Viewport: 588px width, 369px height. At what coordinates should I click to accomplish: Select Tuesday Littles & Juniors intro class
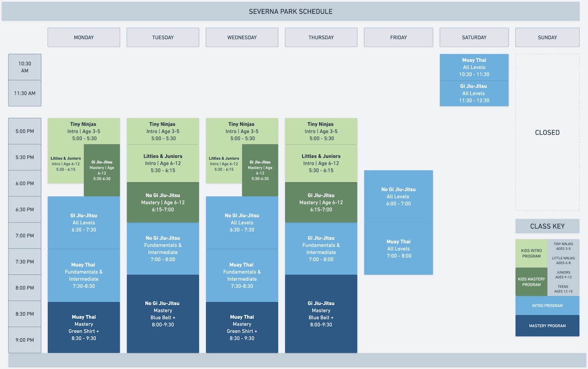(163, 163)
